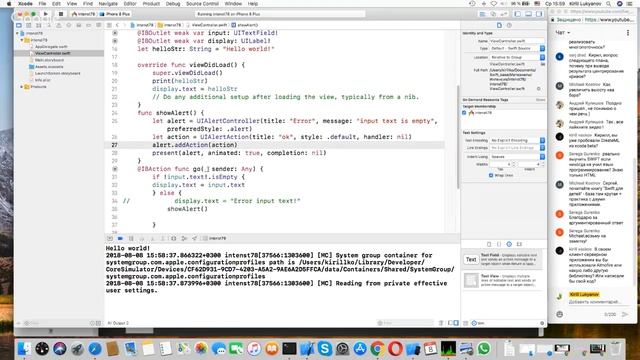Open the chat more options three-dot menu
640x360 pixels.
pos(628,33)
